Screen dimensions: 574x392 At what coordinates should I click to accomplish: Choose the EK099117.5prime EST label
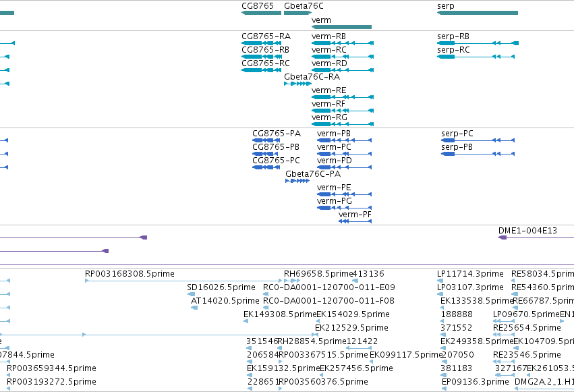click(406, 356)
